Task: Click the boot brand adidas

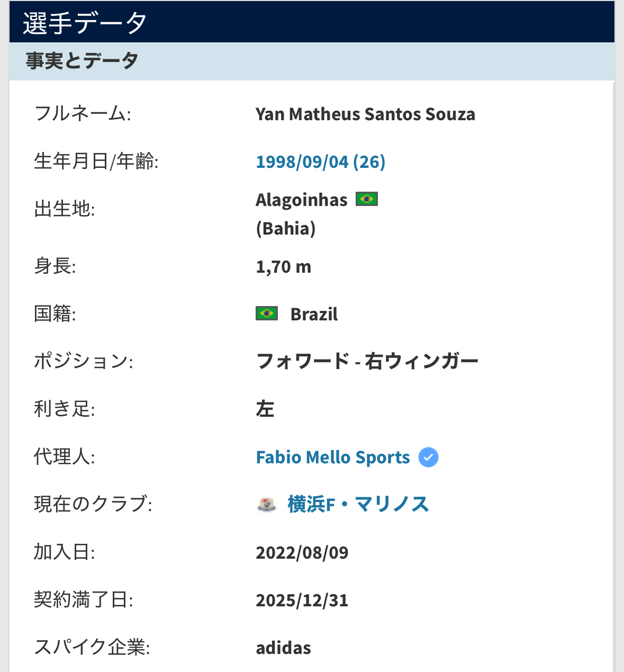Action: [284, 648]
